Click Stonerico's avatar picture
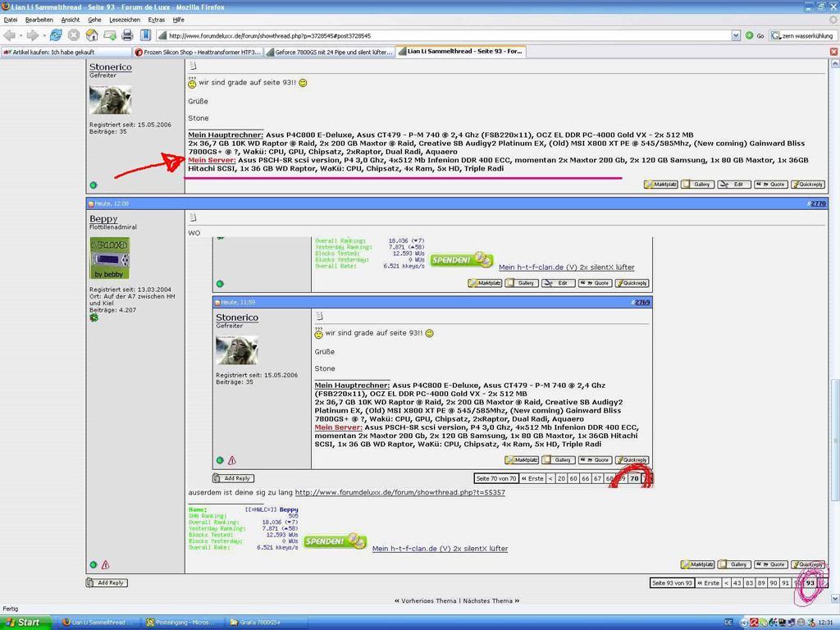The width and height of the screenshot is (840, 630). 111,99
